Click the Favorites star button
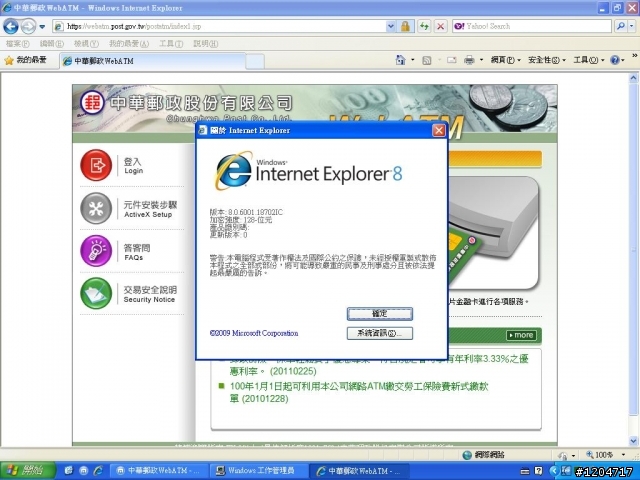 point(25,60)
